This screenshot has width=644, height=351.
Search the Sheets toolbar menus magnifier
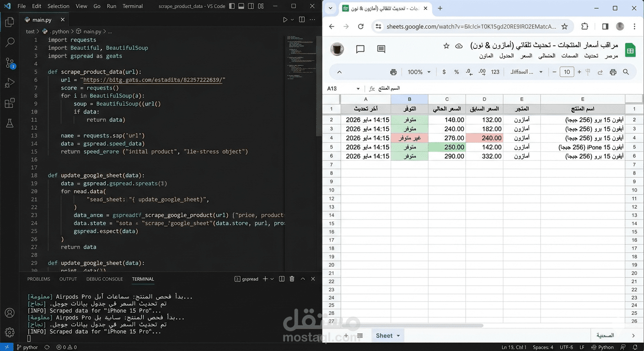pos(626,72)
